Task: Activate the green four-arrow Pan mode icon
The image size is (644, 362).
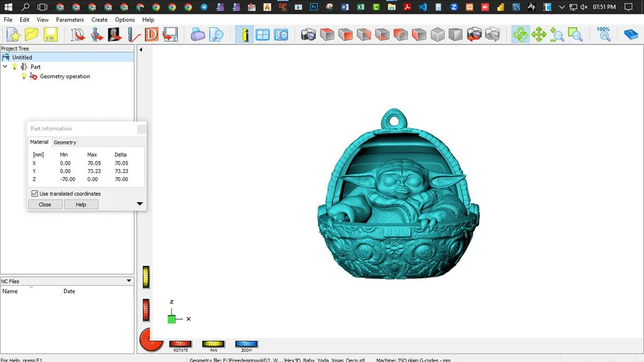Action: tap(538, 35)
